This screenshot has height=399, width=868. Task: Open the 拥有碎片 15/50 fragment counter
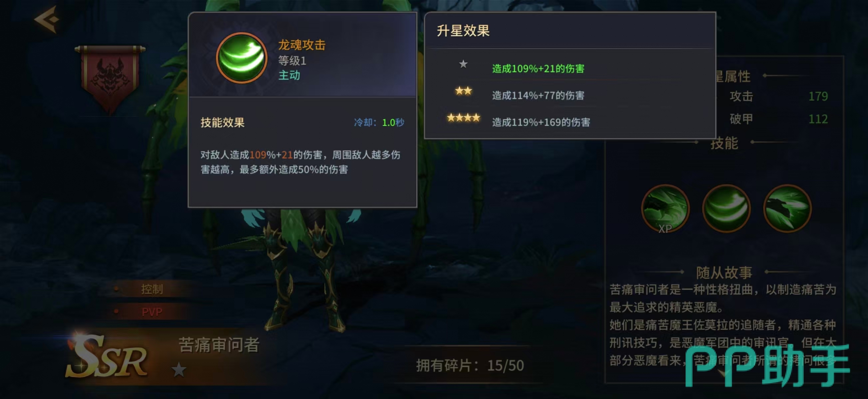coord(470,365)
